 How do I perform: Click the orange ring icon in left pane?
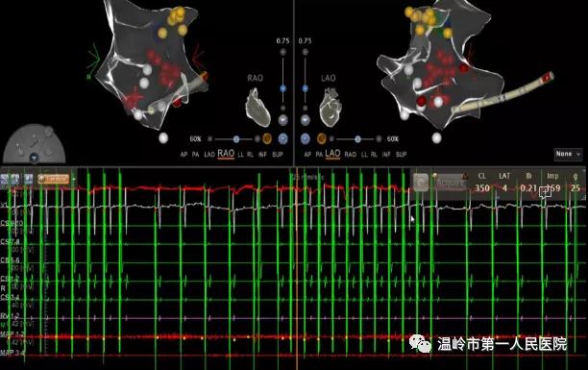tap(267, 138)
